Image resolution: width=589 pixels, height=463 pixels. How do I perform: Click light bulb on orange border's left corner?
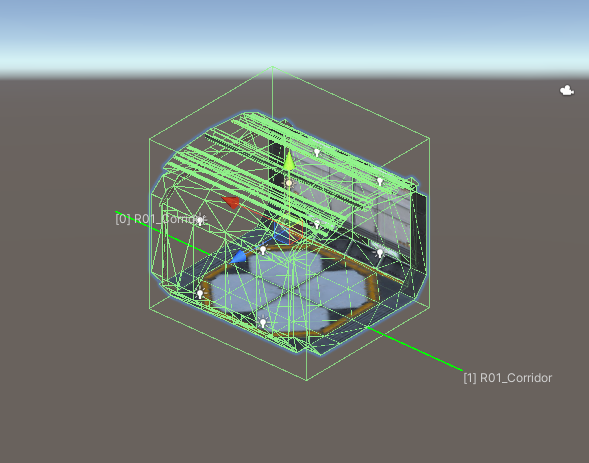click(x=200, y=293)
